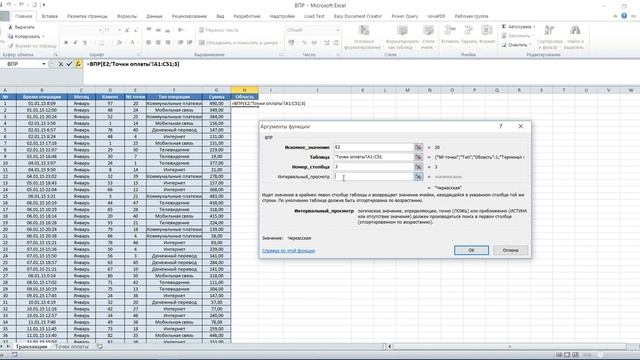
Task: Click Формат по образцу format painter
Action: [32, 46]
